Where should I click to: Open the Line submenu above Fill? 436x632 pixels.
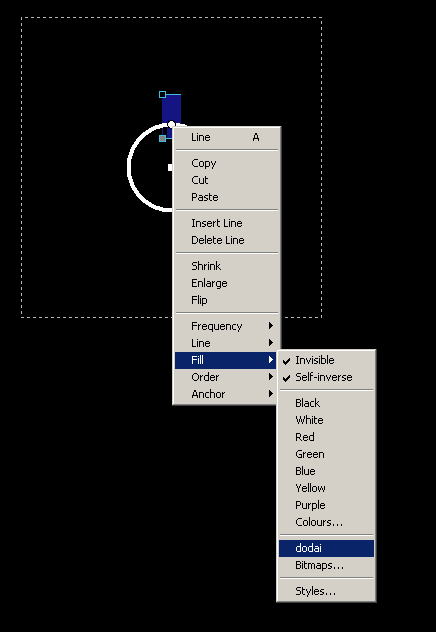pos(226,343)
